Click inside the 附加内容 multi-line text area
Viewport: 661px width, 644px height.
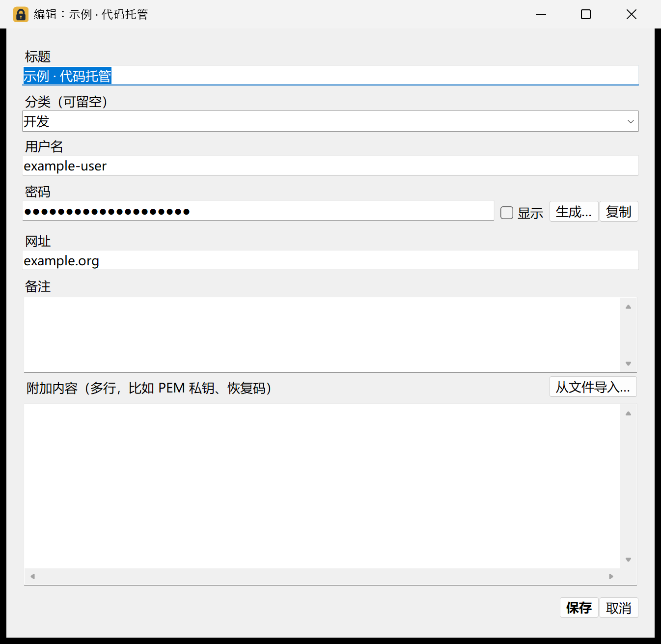tap(322, 486)
